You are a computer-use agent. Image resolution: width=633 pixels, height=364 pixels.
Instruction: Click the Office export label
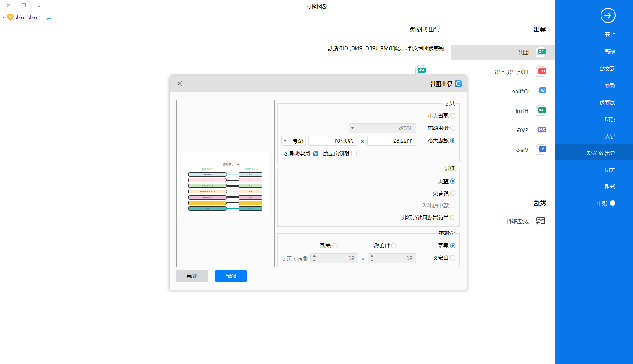(x=520, y=91)
